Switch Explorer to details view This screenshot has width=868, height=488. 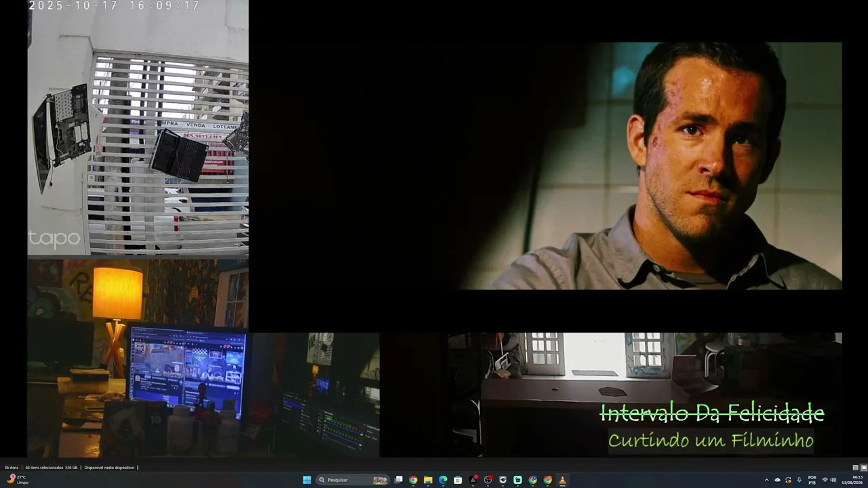[856, 468]
